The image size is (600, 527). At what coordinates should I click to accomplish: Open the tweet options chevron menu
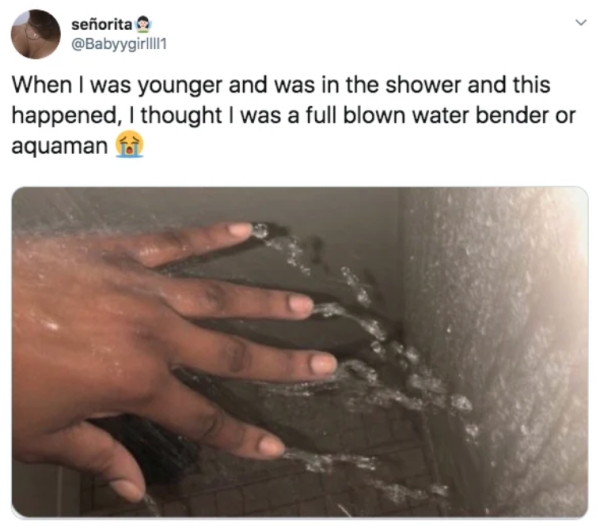pos(581,23)
